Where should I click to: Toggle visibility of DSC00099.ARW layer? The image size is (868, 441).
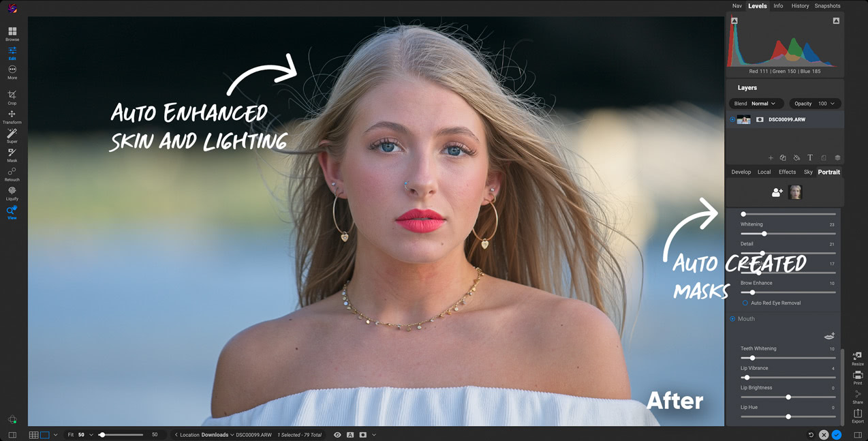click(732, 119)
